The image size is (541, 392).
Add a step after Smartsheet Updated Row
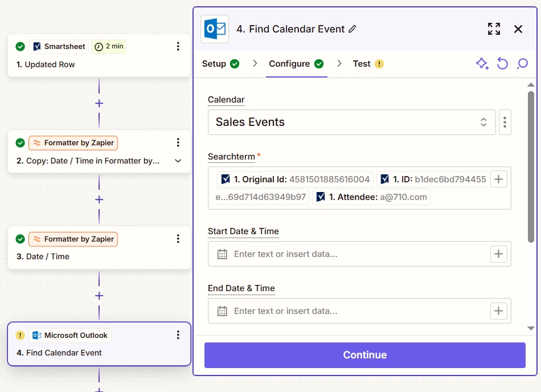coord(99,103)
